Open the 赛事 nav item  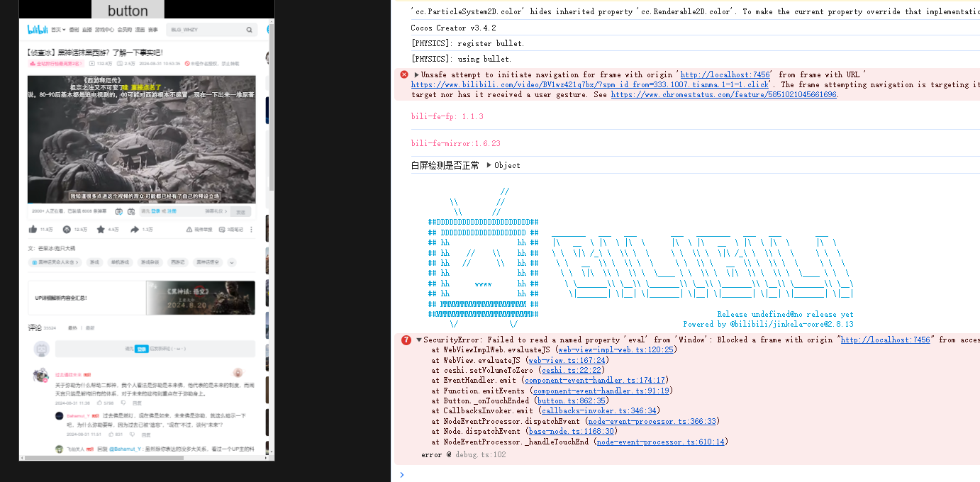(153, 30)
